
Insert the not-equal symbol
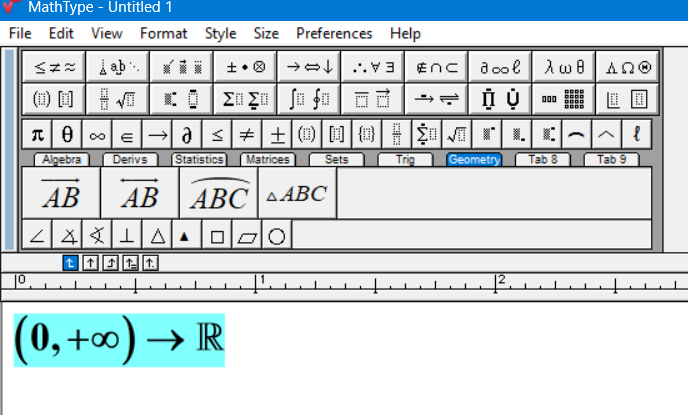pos(247,134)
